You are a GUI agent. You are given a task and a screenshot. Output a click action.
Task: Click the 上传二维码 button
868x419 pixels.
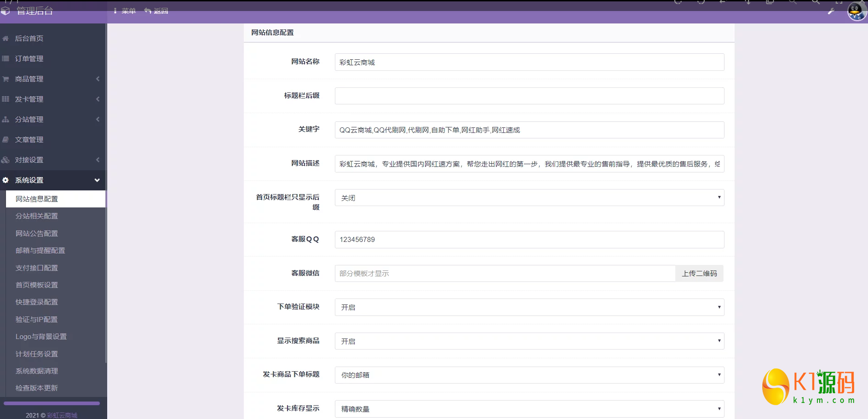click(x=699, y=274)
